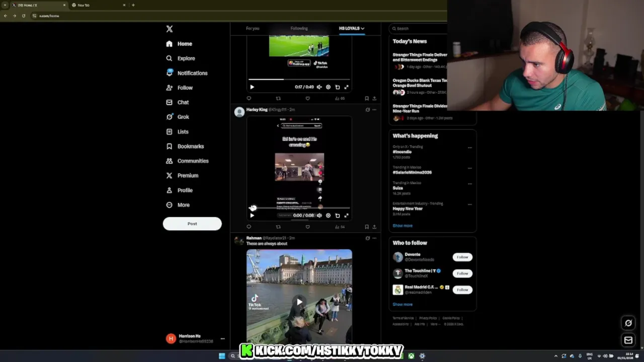The height and width of the screenshot is (362, 644).
Task: Click the X search field
Action: (x=419, y=29)
